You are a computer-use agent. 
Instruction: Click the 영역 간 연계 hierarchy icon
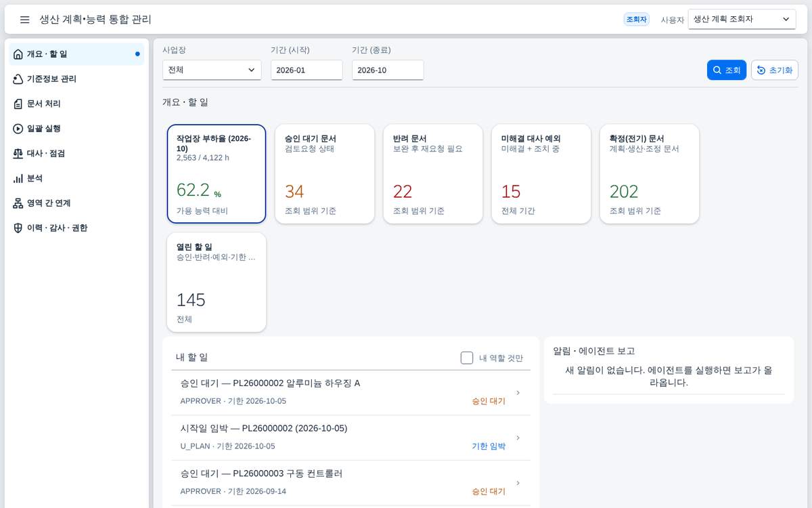point(18,203)
